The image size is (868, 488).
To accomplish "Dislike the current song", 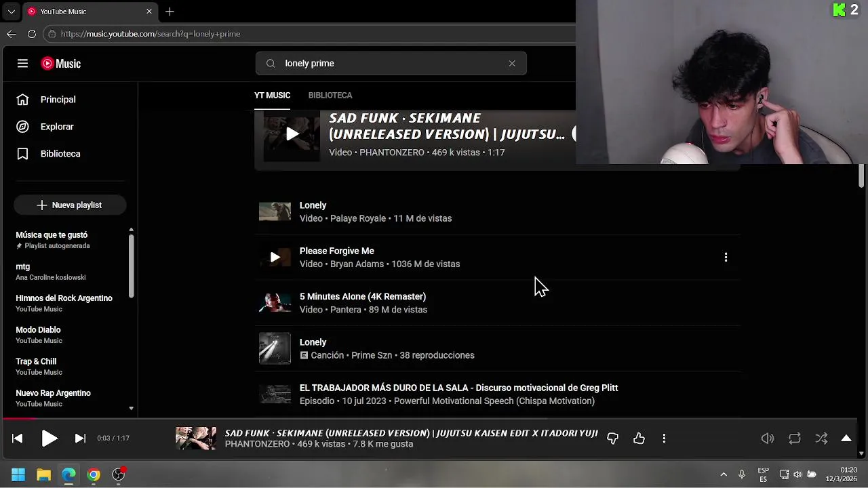I will [612, 439].
